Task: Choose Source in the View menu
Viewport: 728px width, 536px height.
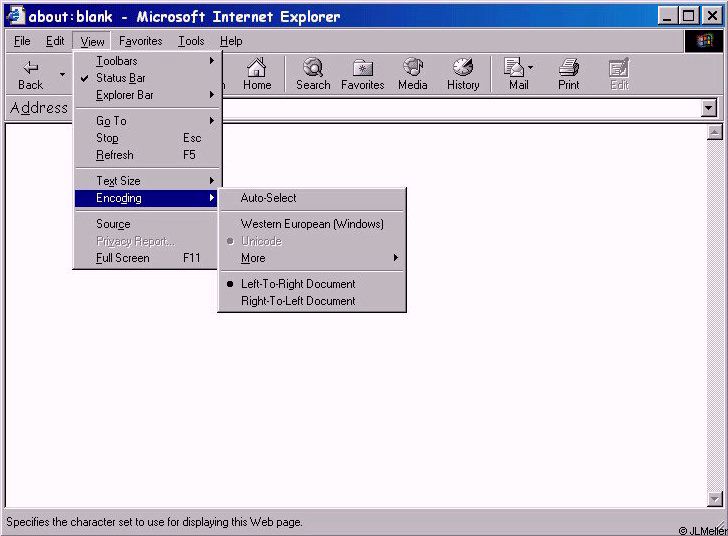Action: coord(146,224)
